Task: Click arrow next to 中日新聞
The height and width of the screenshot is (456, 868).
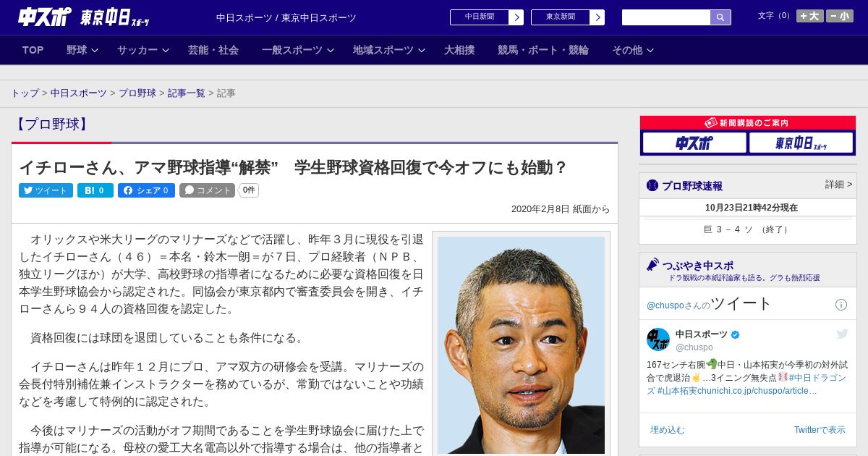Action: click(x=516, y=17)
